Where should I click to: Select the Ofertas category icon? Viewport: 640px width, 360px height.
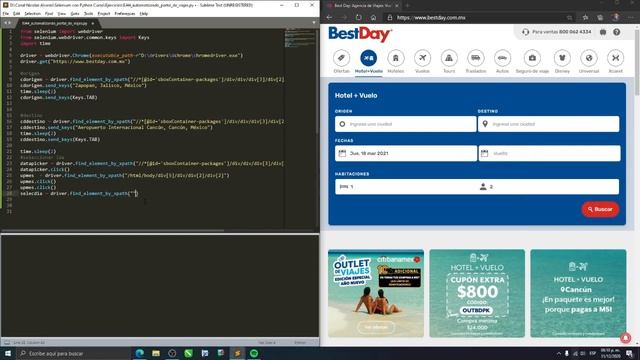coord(341,58)
